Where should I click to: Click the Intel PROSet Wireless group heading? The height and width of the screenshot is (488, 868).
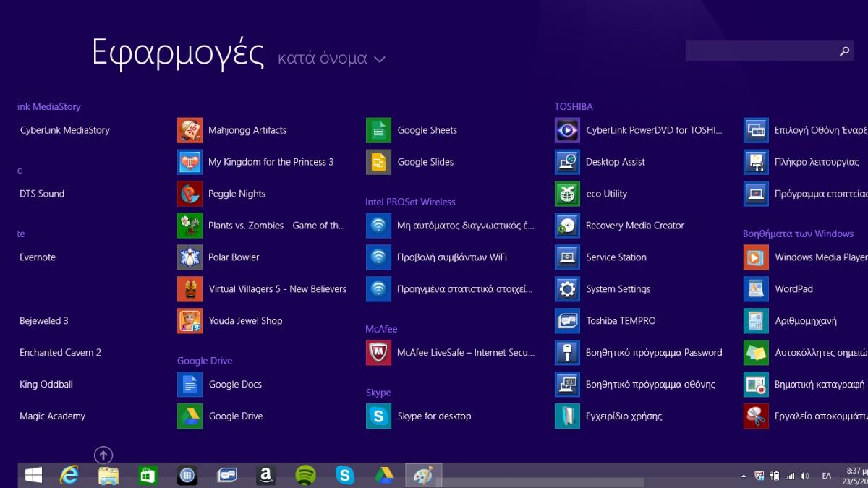point(410,202)
